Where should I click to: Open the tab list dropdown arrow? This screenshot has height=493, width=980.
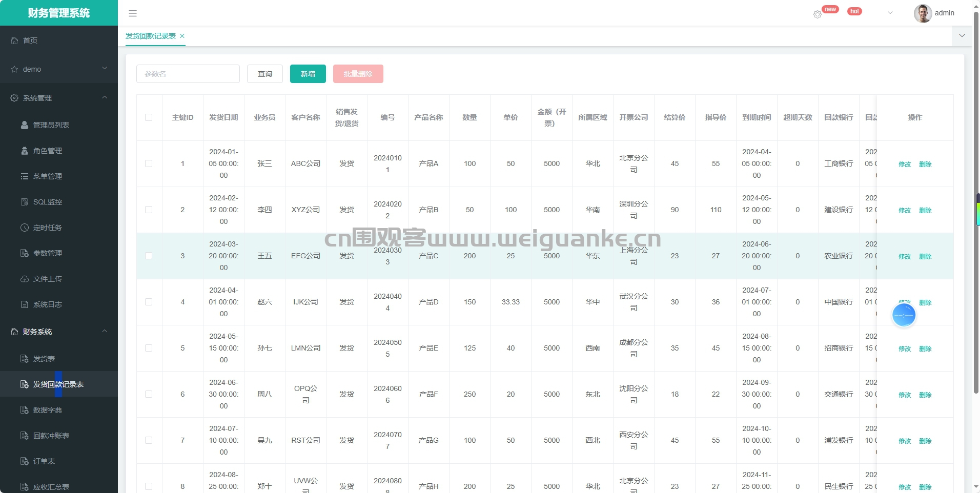[x=962, y=36]
